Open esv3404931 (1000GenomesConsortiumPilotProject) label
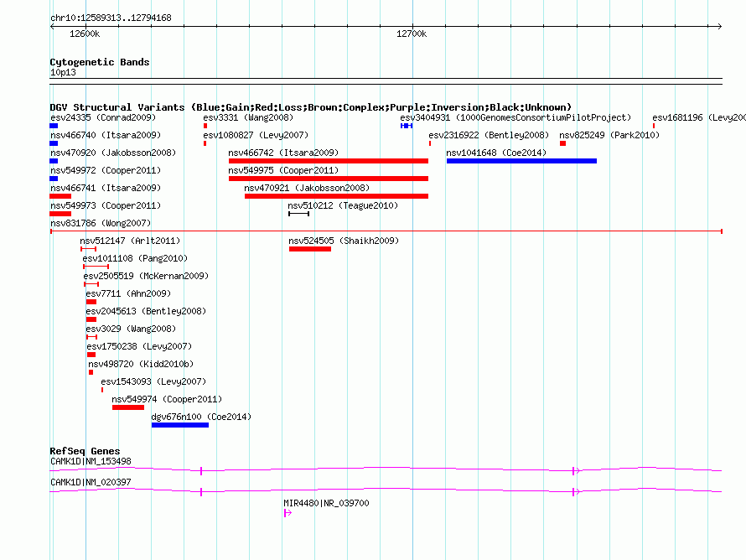 point(515,117)
